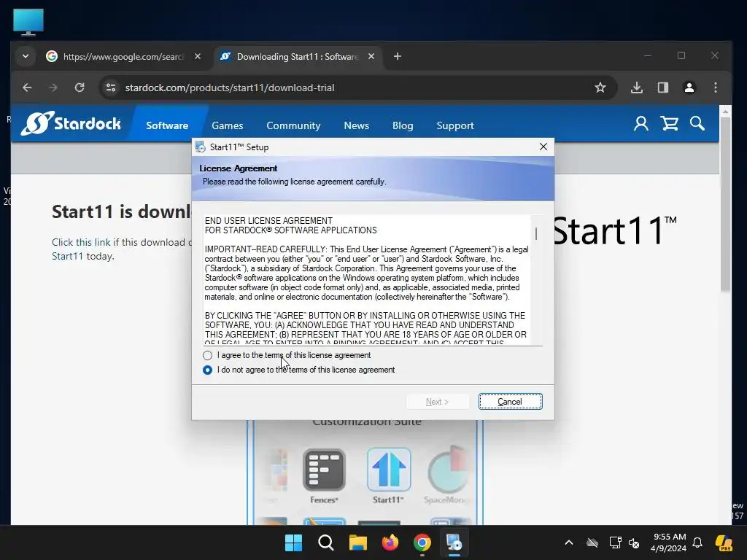Open the network tray icon
Screen dimensions: 747x560
pyautogui.click(x=615, y=542)
